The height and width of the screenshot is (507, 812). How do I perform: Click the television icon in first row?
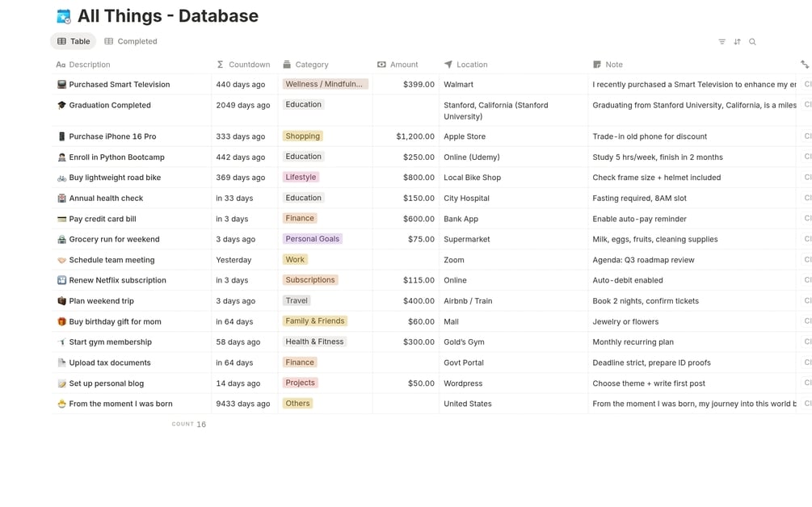(x=61, y=85)
